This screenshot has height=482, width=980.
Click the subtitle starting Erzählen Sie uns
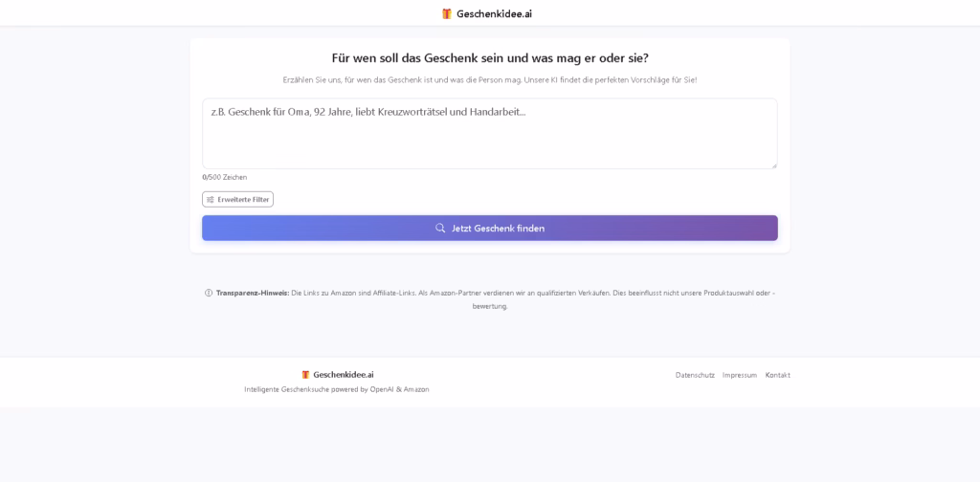(x=489, y=80)
